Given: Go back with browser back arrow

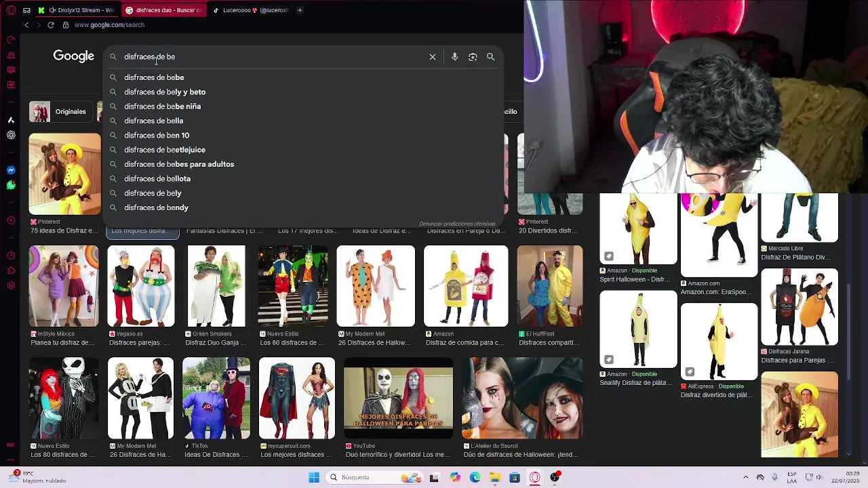Looking at the screenshot, I should click(x=26, y=25).
